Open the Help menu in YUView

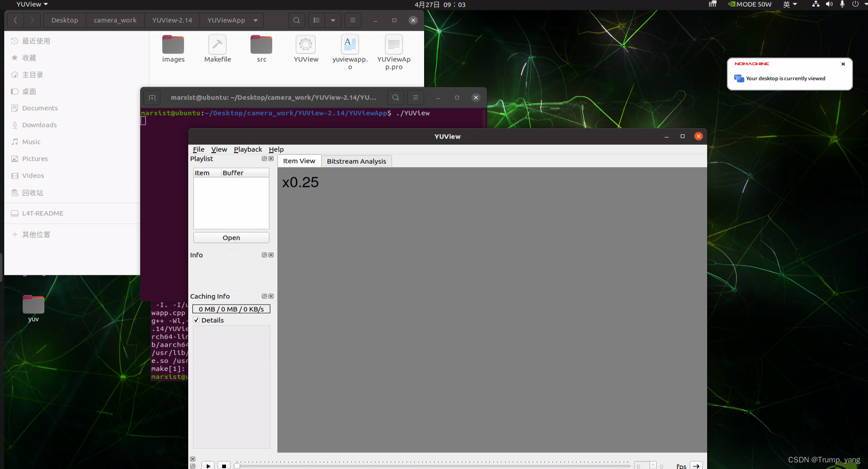[x=276, y=149]
